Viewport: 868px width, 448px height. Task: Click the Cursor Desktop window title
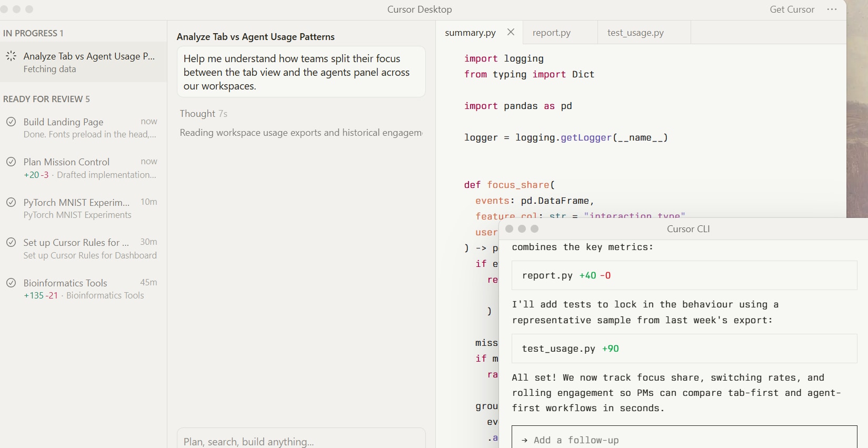click(x=420, y=9)
